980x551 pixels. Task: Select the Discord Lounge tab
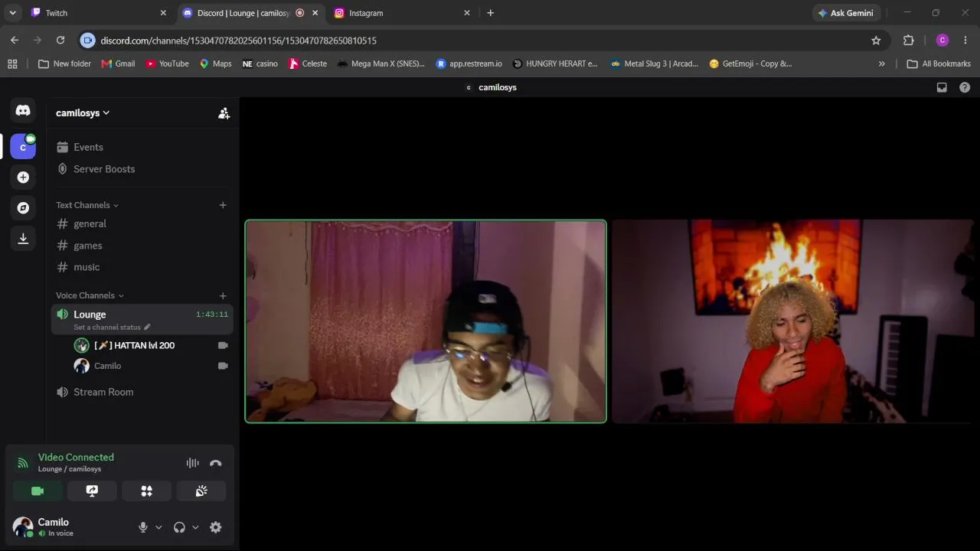[243, 13]
